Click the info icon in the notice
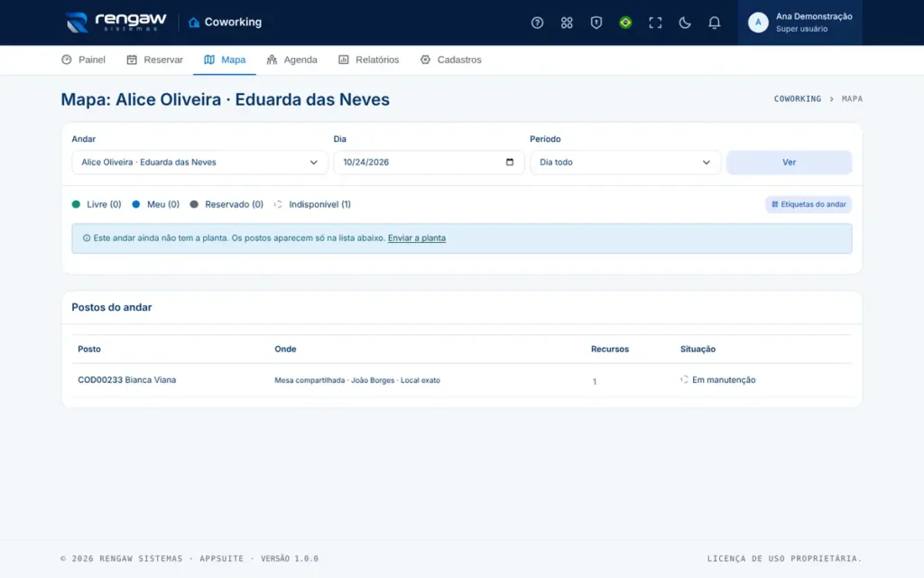The image size is (924, 578). click(87, 238)
